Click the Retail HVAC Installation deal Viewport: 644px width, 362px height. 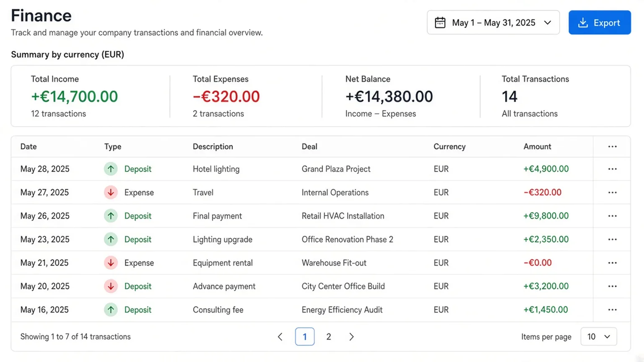343,216
